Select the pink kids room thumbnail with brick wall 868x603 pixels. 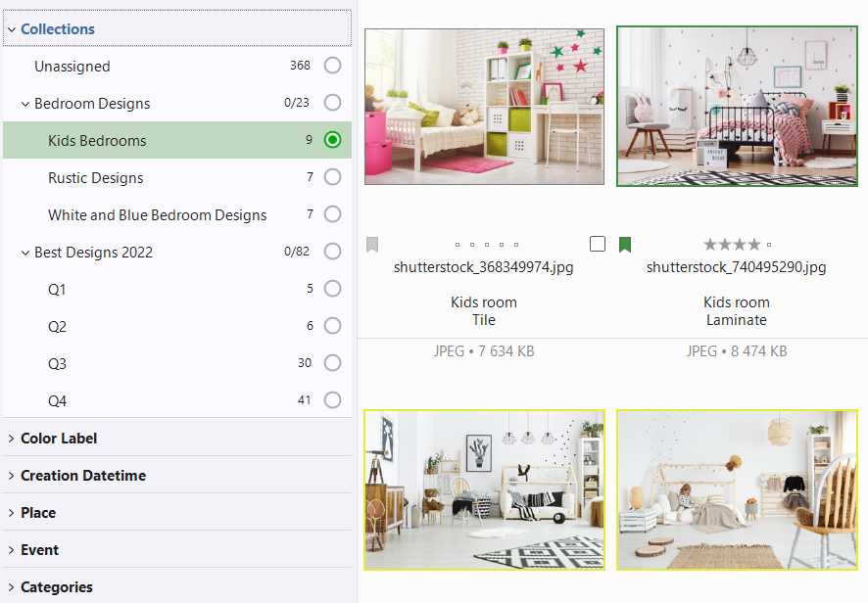[x=484, y=106]
